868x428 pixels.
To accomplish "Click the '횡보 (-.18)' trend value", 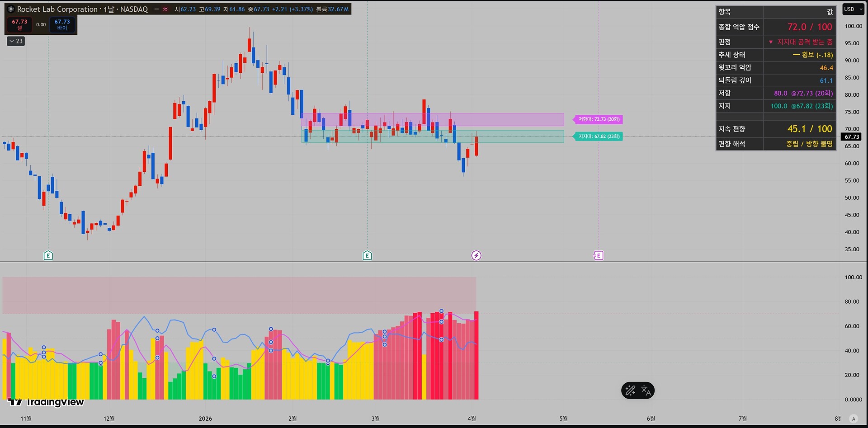I will [x=813, y=55].
